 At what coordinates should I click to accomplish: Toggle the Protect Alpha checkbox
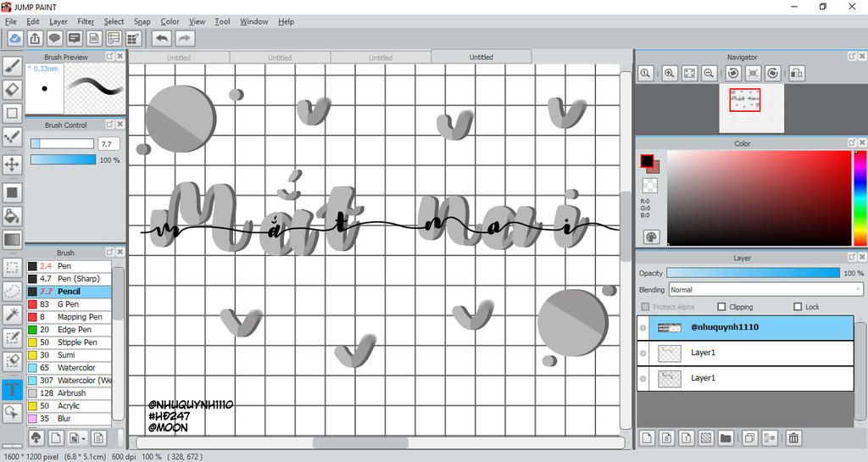[645, 307]
